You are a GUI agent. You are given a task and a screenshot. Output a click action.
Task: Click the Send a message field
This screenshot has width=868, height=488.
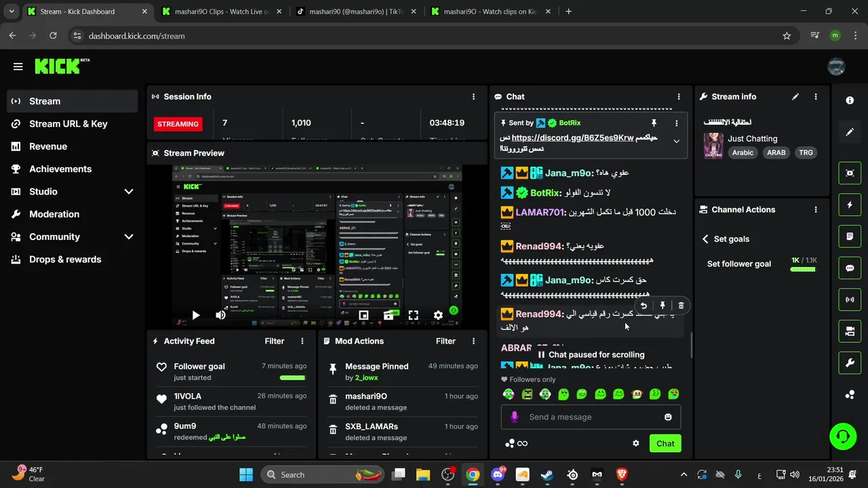(591, 417)
